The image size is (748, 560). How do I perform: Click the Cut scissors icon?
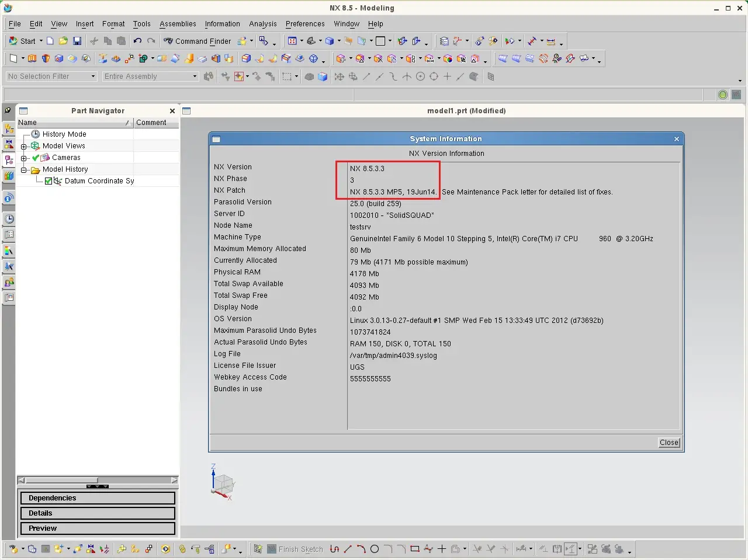point(94,41)
